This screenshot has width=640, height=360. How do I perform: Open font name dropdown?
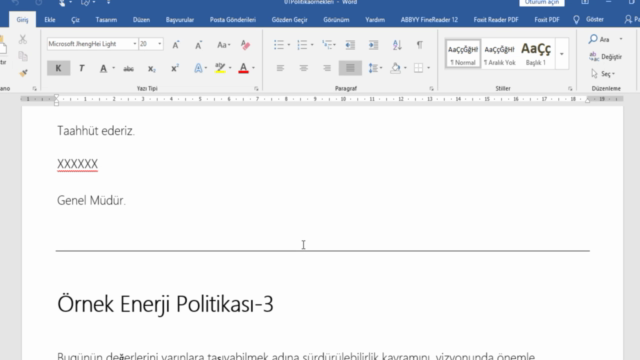coord(135,44)
